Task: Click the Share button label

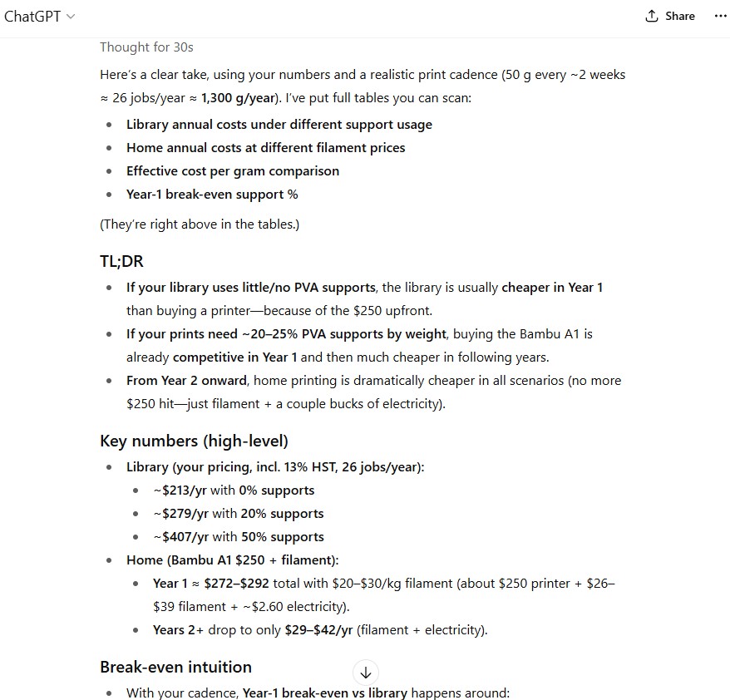Action: coord(679,16)
